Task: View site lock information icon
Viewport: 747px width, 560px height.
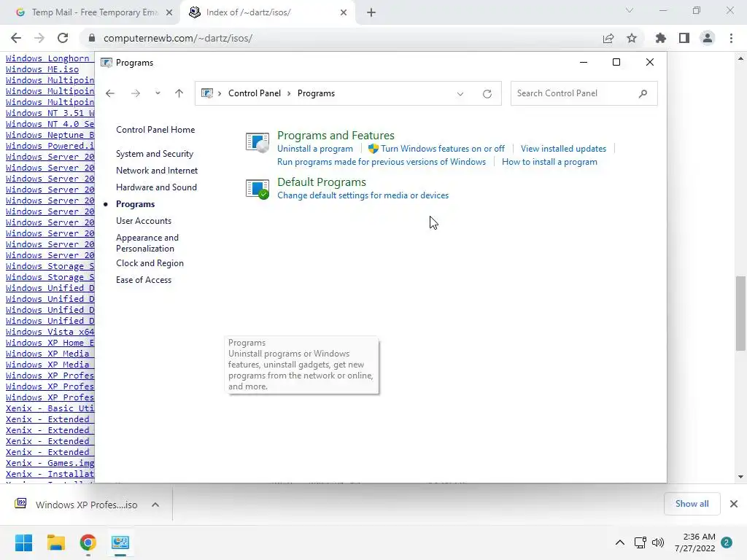Action: click(92, 38)
